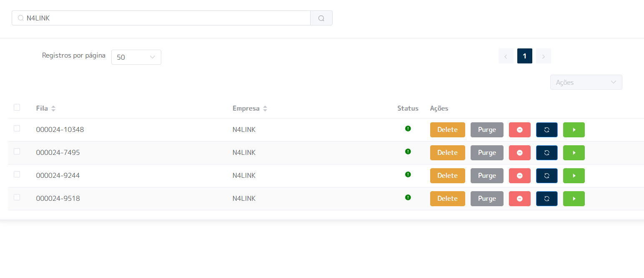Click the red minus icon for 000024-10348
The image size is (644, 278).
pyautogui.click(x=520, y=130)
